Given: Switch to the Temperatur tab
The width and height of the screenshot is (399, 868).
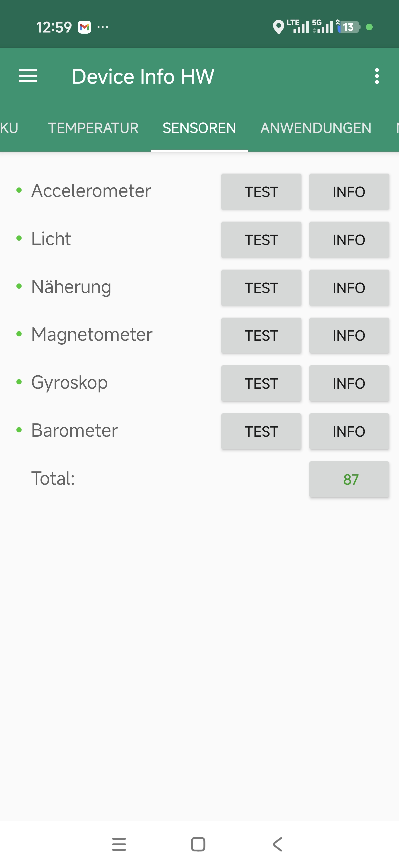Looking at the screenshot, I should [93, 128].
